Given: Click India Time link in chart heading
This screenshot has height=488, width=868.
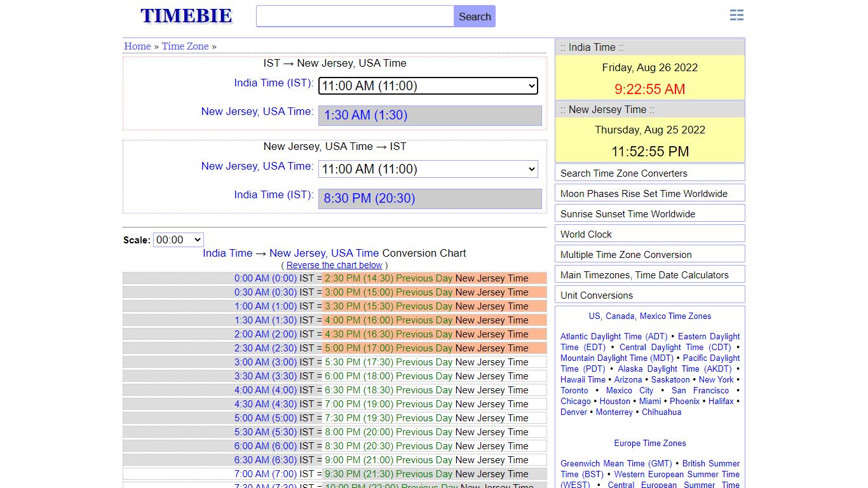Looking at the screenshot, I should pos(227,253).
